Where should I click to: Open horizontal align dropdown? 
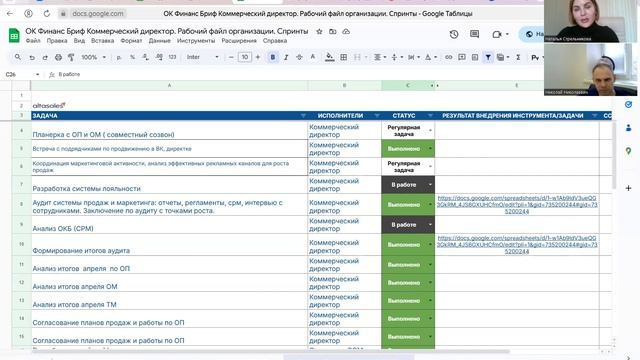coord(380,58)
